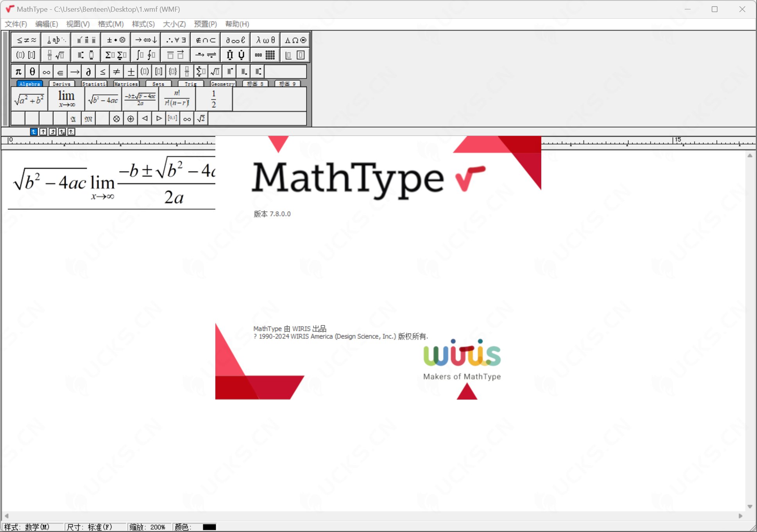Insert the circled times symbol

coord(116,118)
